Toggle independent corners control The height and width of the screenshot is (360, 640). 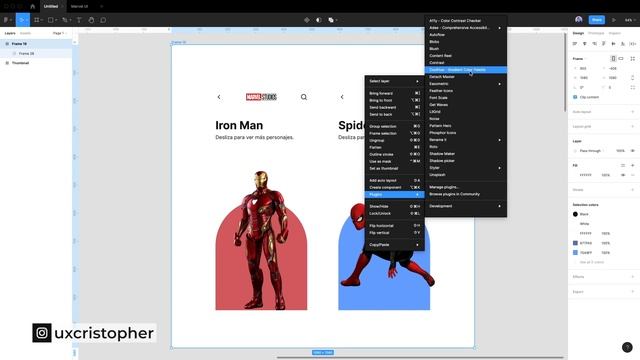[x=633, y=87]
